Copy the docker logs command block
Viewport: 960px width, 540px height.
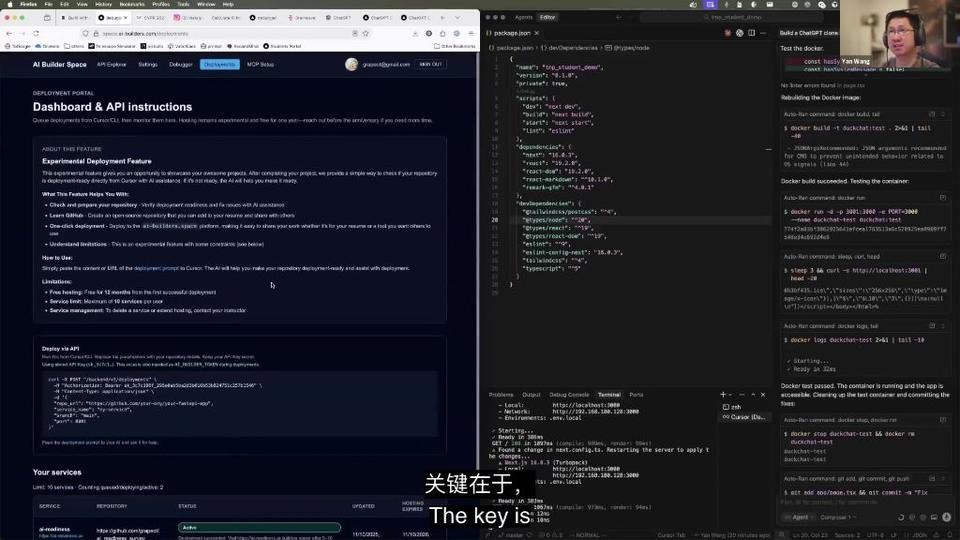click(x=932, y=326)
